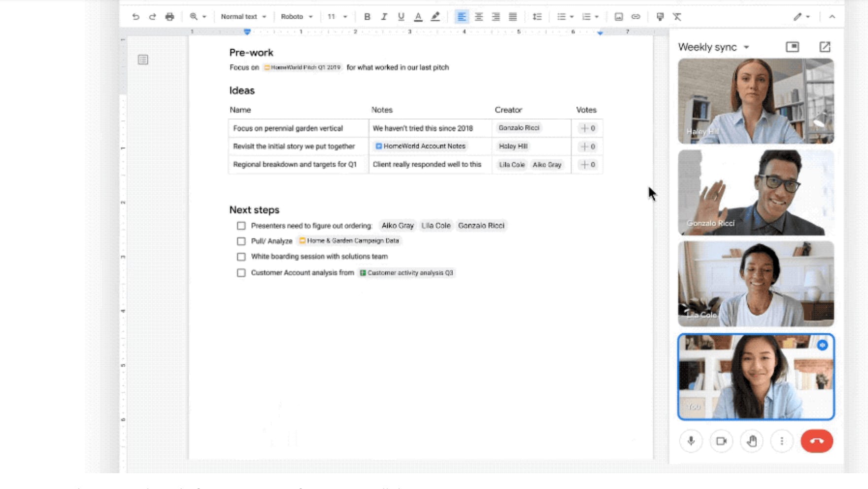Open the Roboto font dropdown
The height and width of the screenshot is (489, 868).
tap(296, 16)
